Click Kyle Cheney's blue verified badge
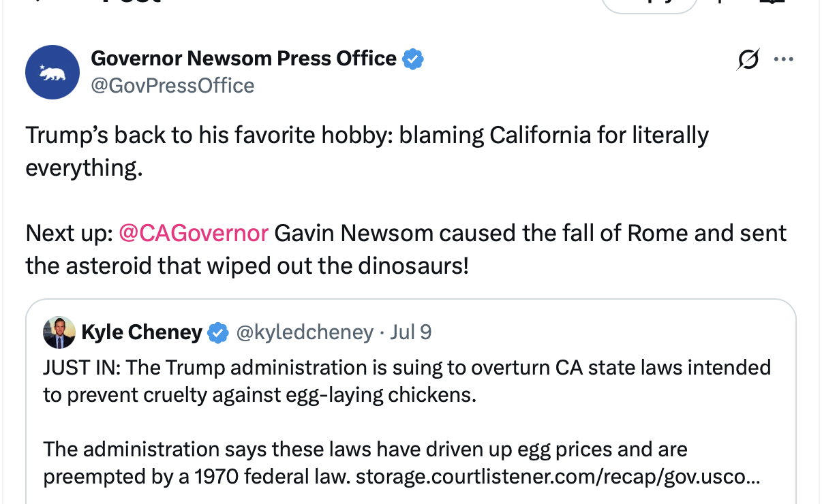822x504 pixels. coord(217,332)
